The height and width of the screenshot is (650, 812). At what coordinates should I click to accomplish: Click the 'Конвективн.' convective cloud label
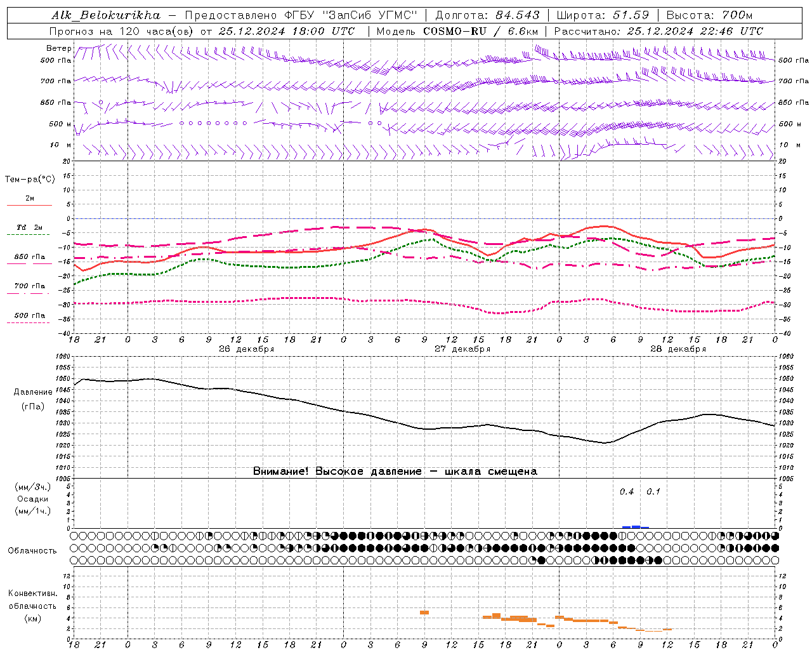pos(32,594)
